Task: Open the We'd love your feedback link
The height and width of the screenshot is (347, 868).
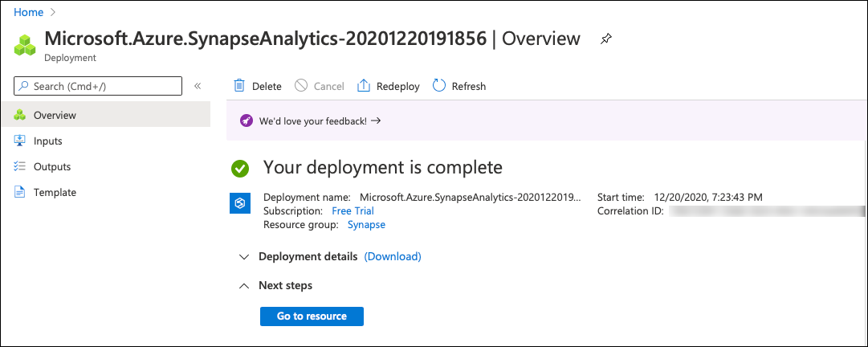Action: (x=320, y=120)
